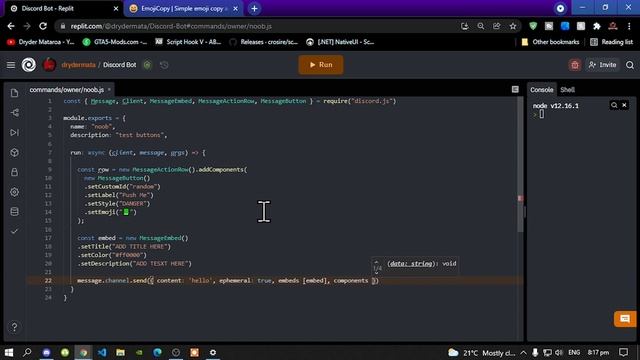640x360 pixels.
Task: Open a new browser tab
Action: (254, 9)
